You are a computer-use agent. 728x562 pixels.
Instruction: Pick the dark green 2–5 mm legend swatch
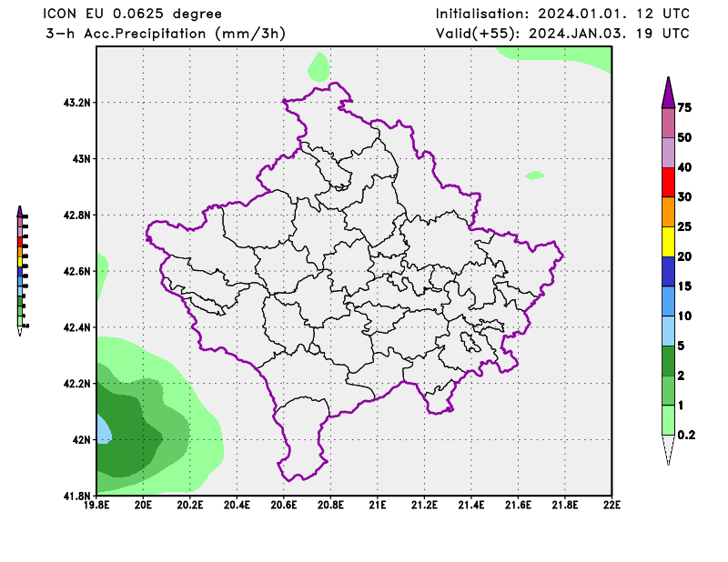point(668,361)
